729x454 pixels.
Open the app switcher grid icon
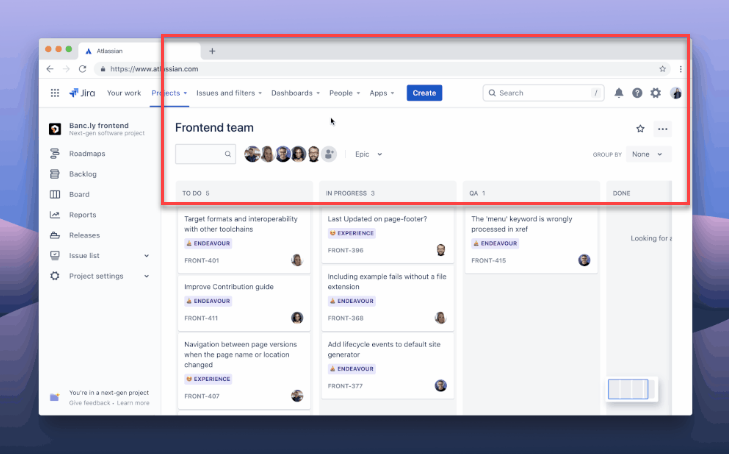click(x=55, y=93)
